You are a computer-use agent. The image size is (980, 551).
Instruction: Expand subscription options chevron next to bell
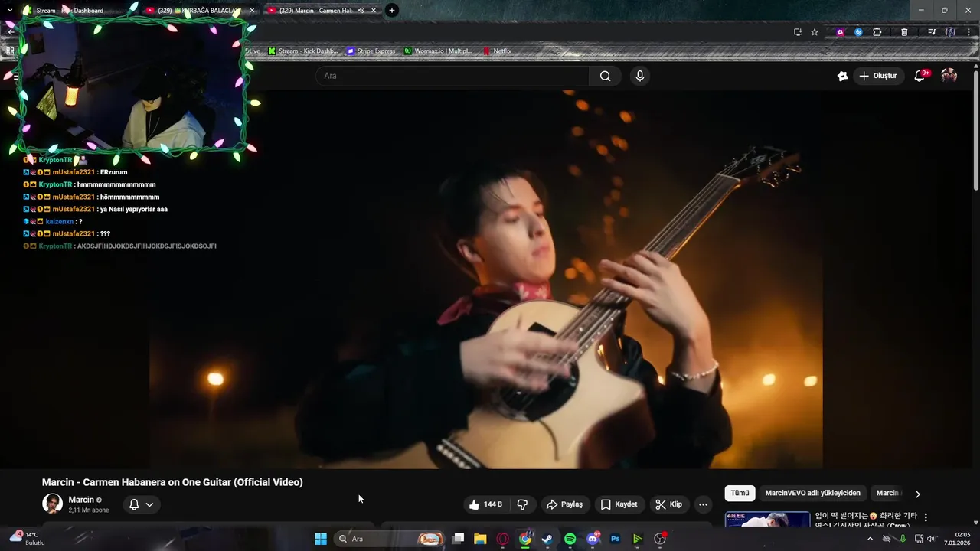tap(149, 504)
